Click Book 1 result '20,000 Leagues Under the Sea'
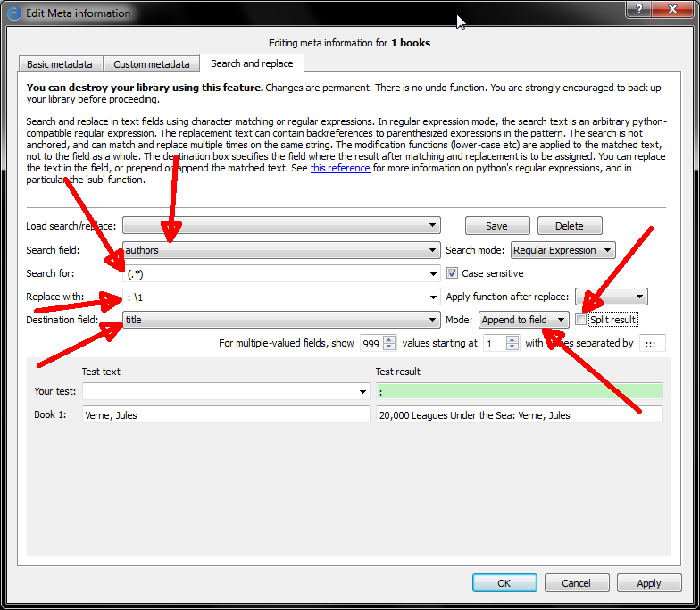700x610 pixels. pyautogui.click(x=520, y=414)
